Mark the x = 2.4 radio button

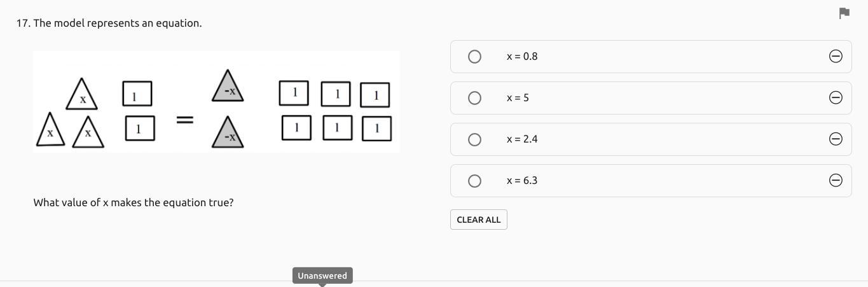474,139
